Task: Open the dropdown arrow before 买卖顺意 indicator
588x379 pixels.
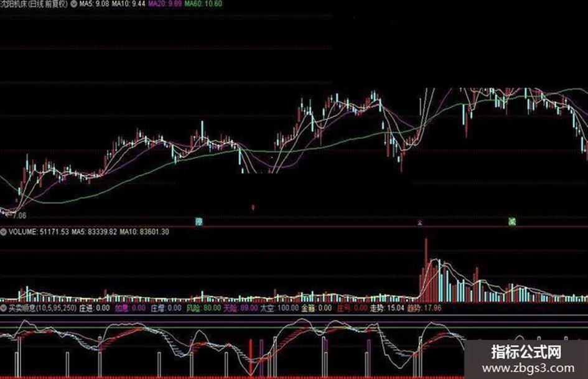Action: 3,309
